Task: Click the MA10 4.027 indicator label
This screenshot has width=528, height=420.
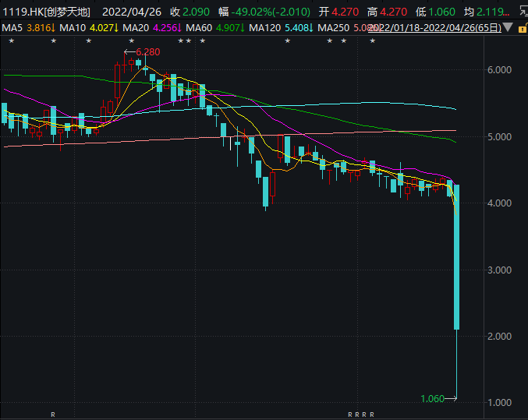Action: [x=89, y=27]
